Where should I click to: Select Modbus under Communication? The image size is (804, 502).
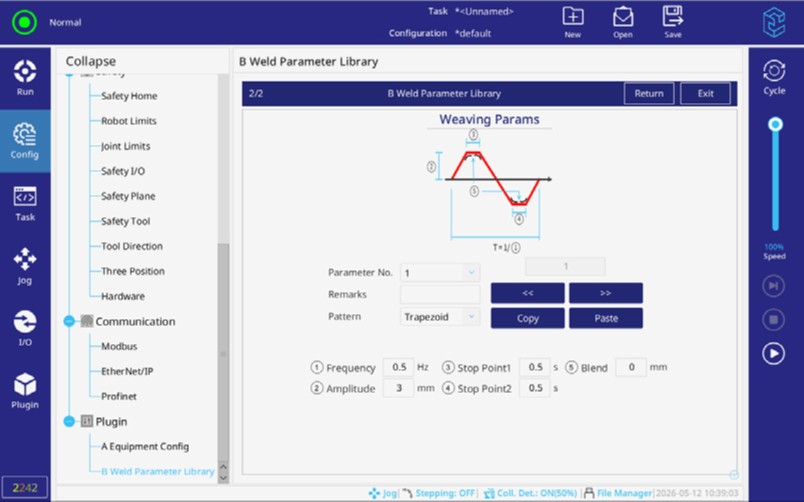pos(119,346)
